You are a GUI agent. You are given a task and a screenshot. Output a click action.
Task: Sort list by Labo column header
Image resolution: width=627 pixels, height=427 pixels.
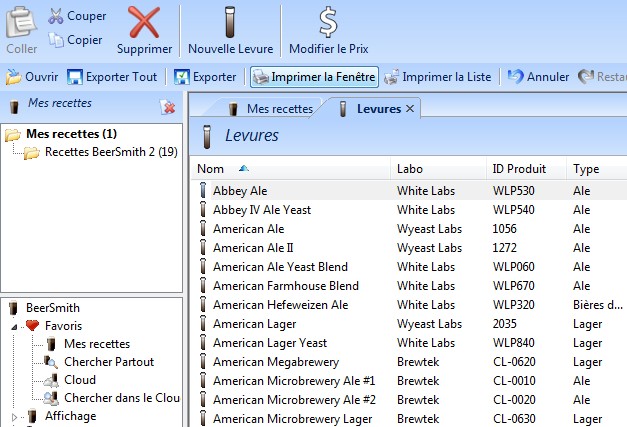click(x=410, y=168)
